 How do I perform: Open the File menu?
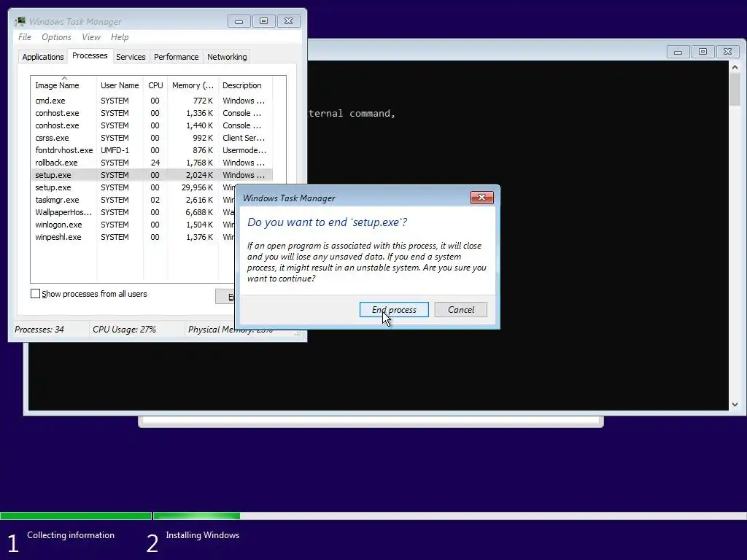coord(25,37)
